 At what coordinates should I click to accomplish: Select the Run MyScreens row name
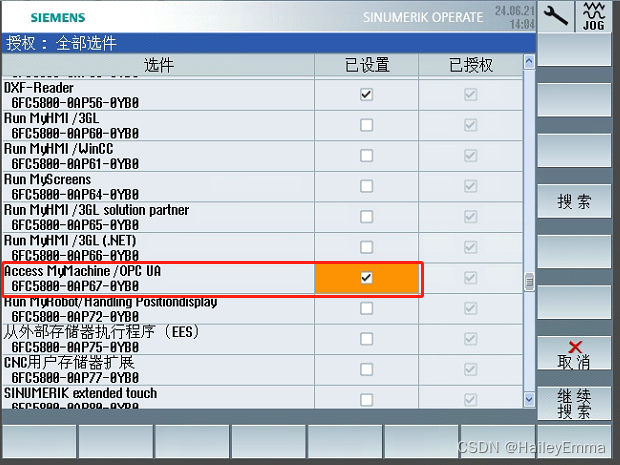pyautogui.click(x=47, y=180)
